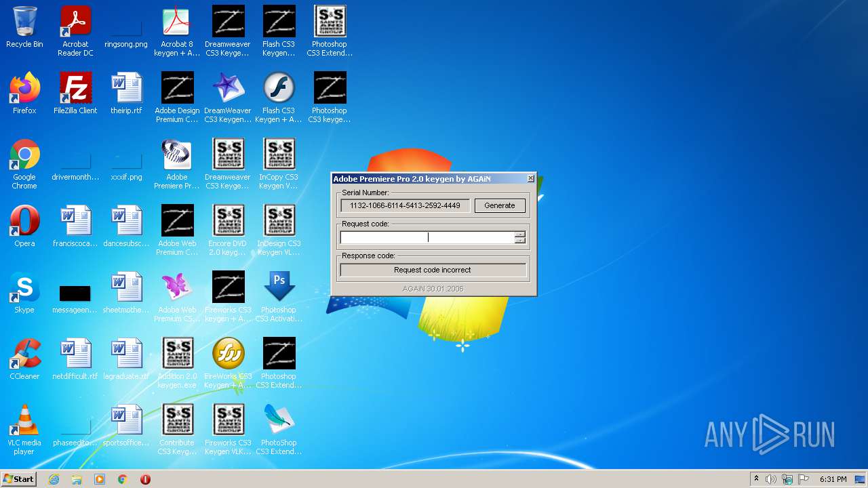
Task: Select the phaseeditor file icon
Action: coord(75,425)
